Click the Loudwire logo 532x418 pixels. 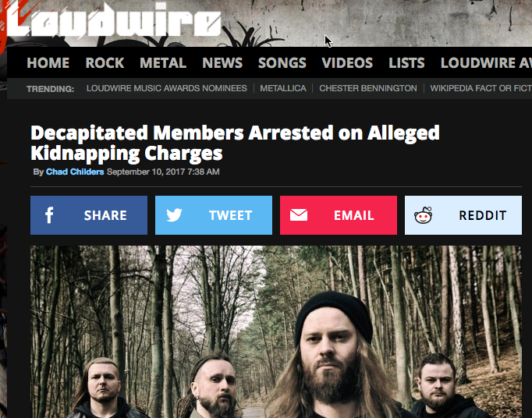pyautogui.click(x=112, y=19)
